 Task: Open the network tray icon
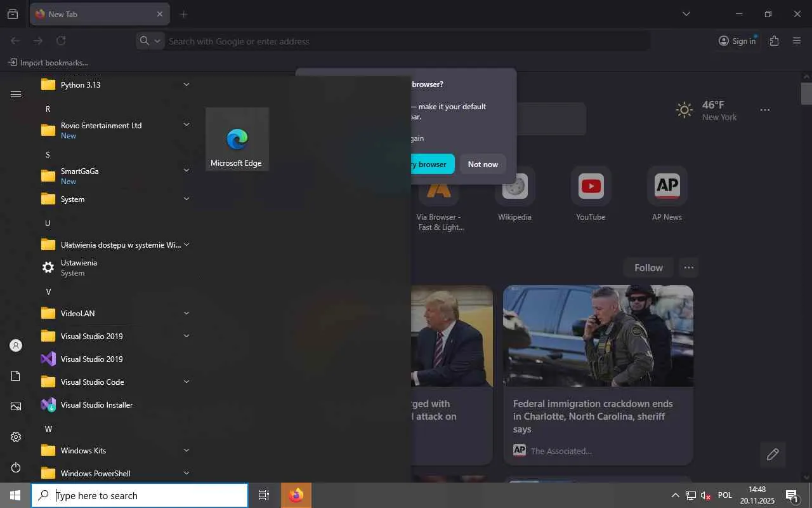[x=690, y=495]
